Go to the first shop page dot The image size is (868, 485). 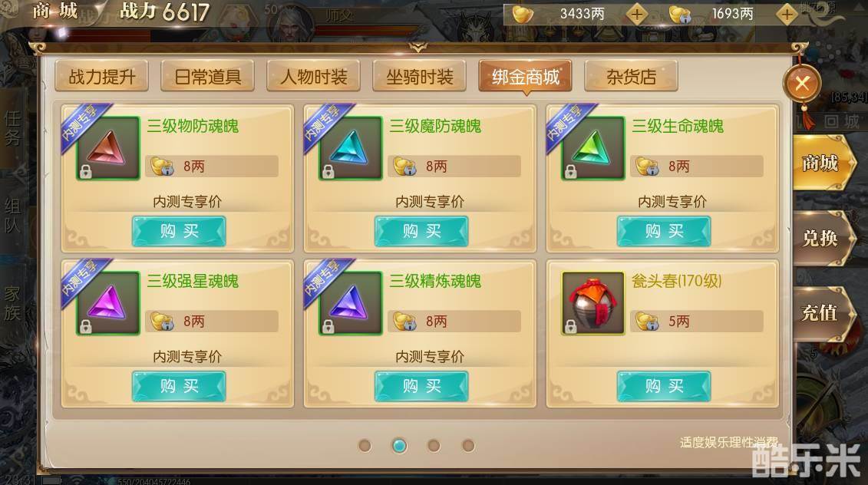point(365,446)
